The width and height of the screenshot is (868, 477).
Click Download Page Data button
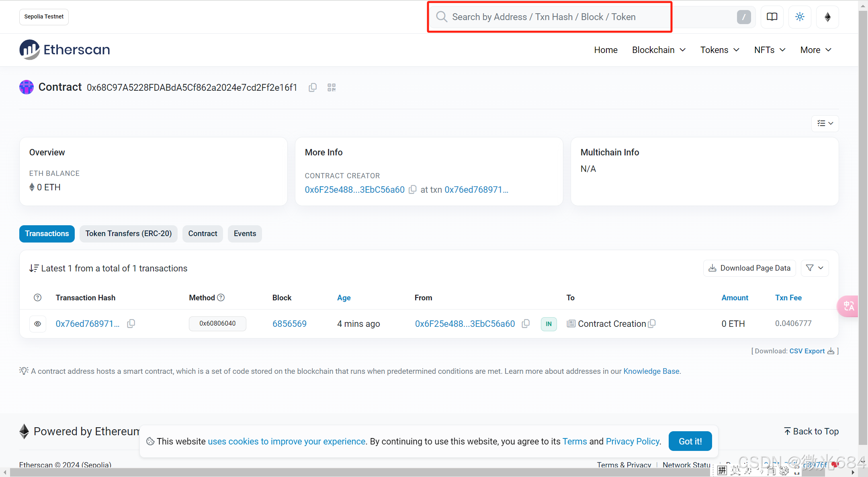(749, 268)
